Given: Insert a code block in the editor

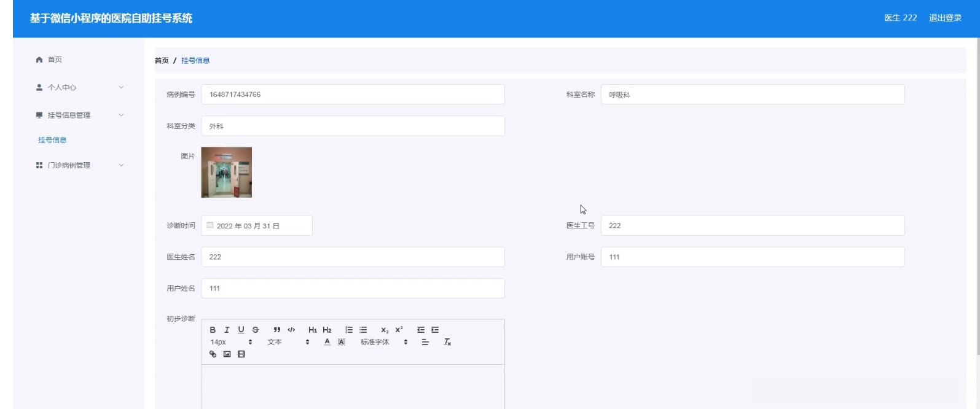Looking at the screenshot, I should coord(291,330).
